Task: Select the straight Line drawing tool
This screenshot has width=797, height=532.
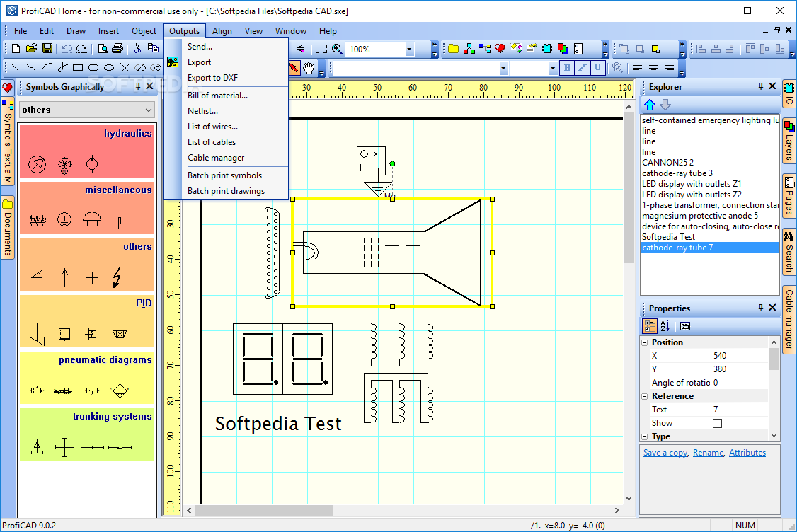Action: click(16, 67)
